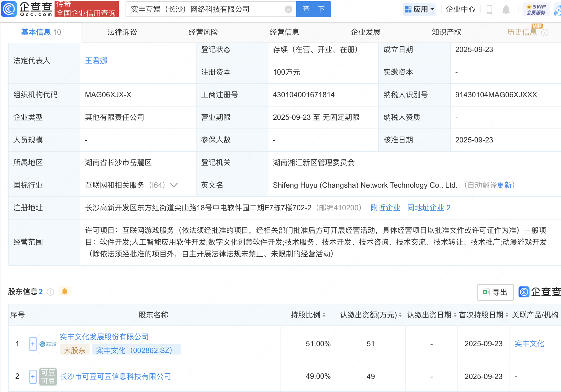Switch to 法律诉讼 tab

pos(122,32)
